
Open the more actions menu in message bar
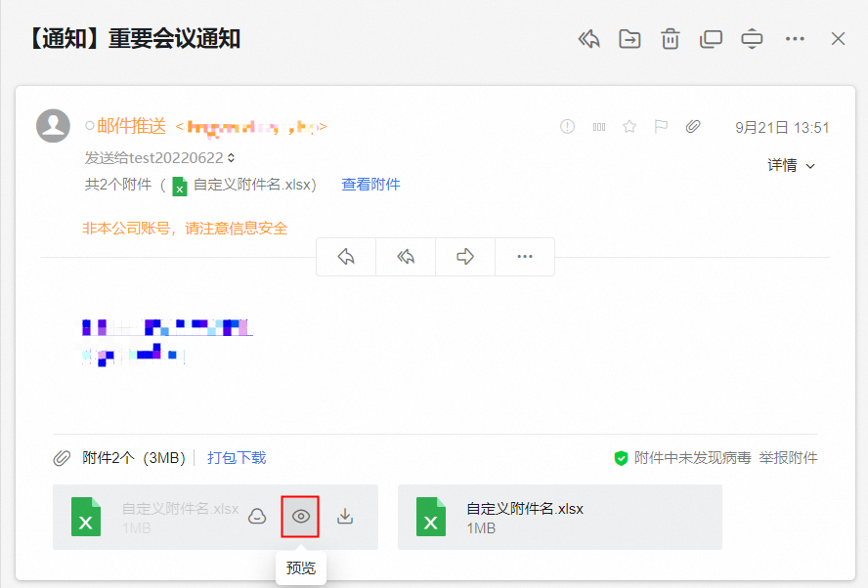pyautogui.click(x=524, y=256)
